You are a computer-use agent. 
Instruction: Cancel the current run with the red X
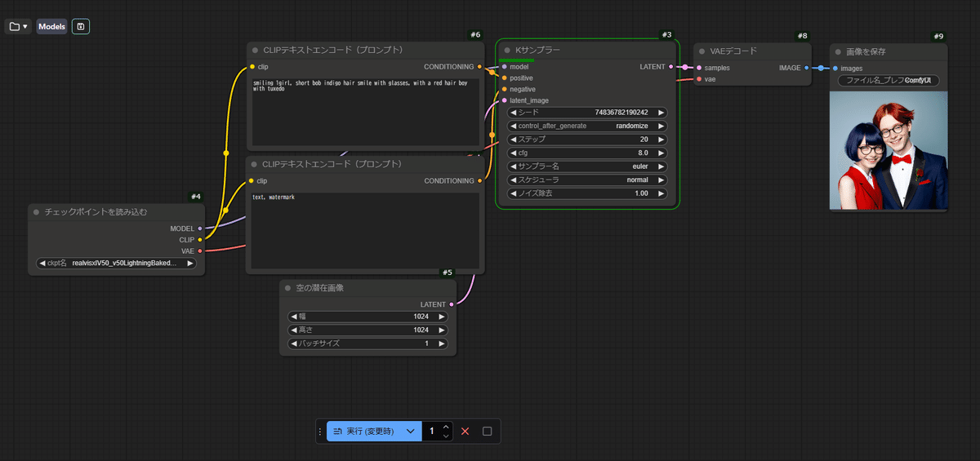[465, 431]
